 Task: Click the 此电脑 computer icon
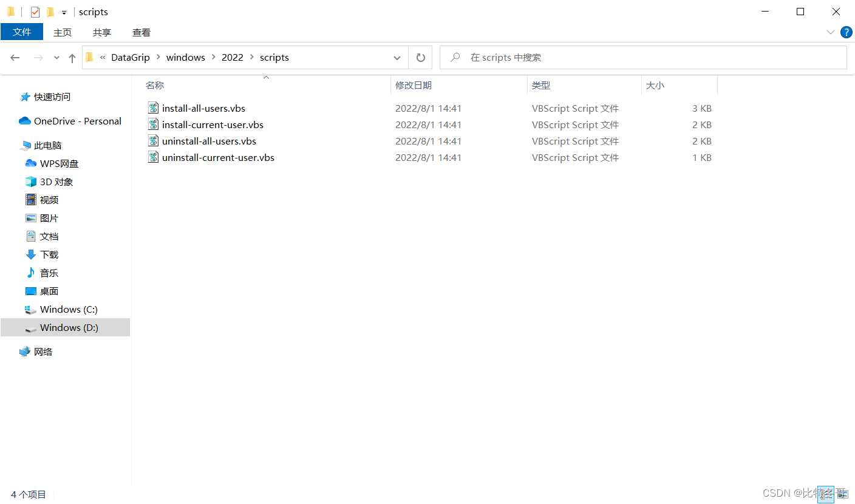tap(25, 145)
